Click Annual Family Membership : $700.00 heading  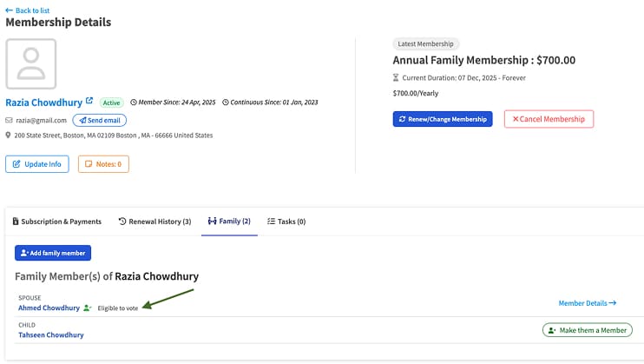pyautogui.click(x=483, y=60)
